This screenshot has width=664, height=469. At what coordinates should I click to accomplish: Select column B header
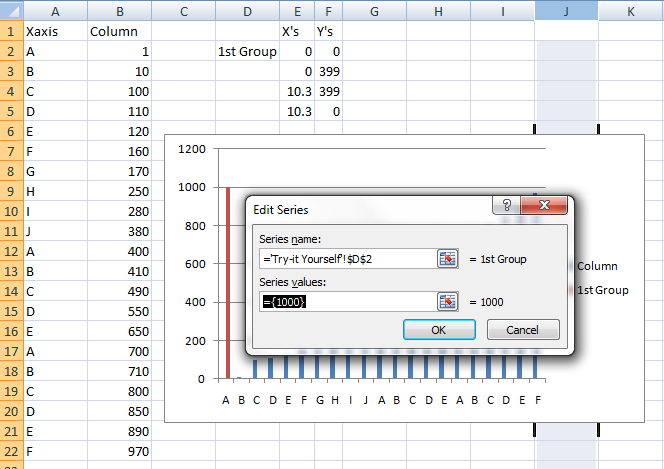coord(119,11)
